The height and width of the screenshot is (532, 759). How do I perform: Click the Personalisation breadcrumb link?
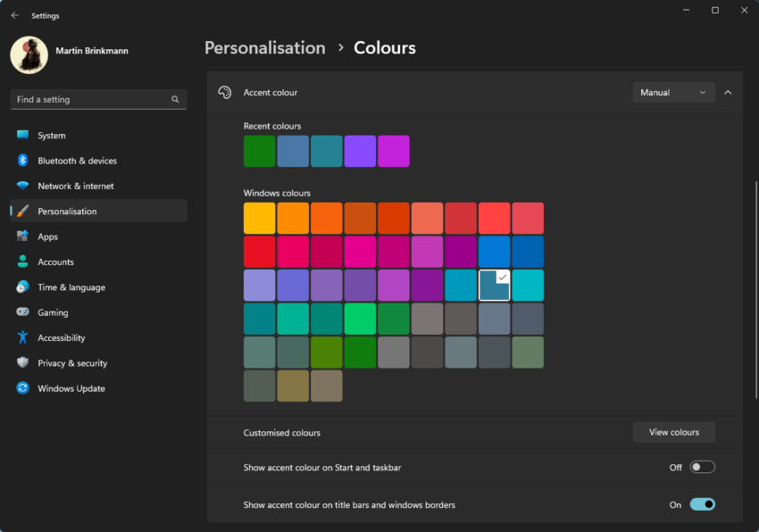264,48
